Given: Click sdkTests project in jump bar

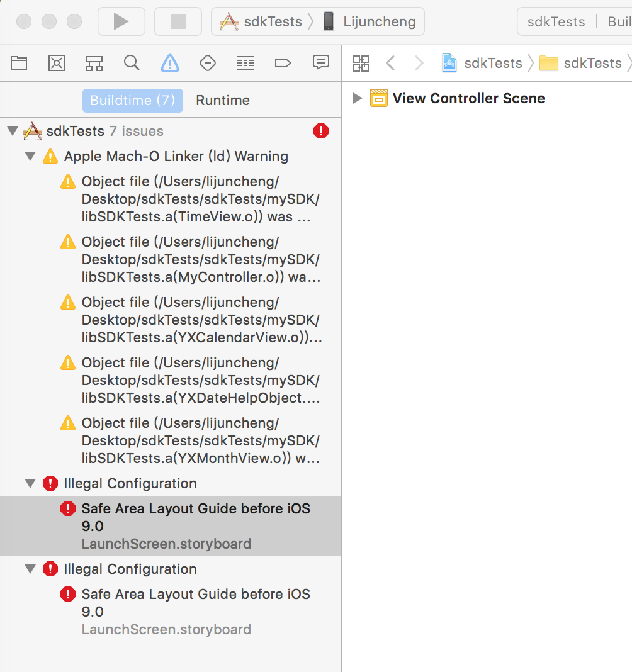Looking at the screenshot, I should pos(482,64).
